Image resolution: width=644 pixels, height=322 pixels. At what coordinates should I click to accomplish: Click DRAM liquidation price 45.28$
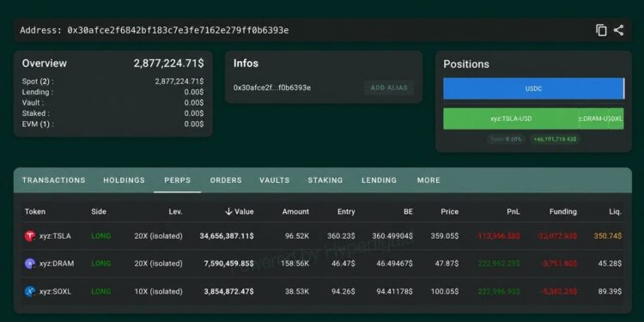coord(610,264)
